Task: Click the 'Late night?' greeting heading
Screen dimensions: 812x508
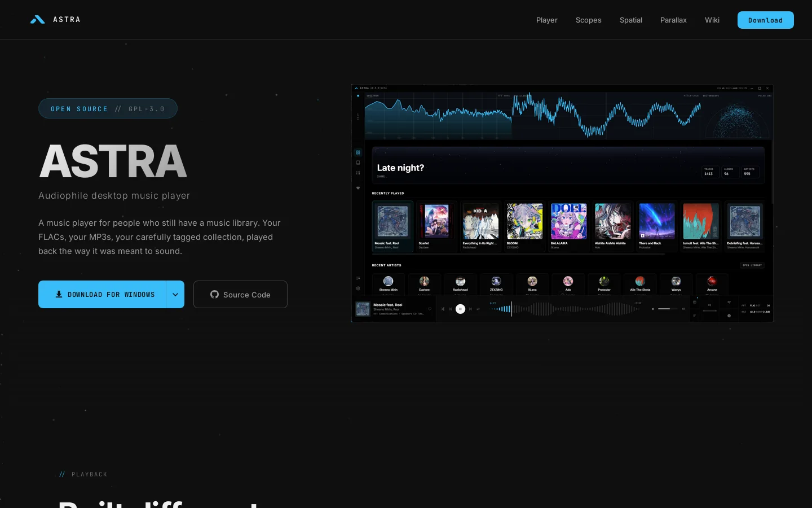Action: (400, 168)
